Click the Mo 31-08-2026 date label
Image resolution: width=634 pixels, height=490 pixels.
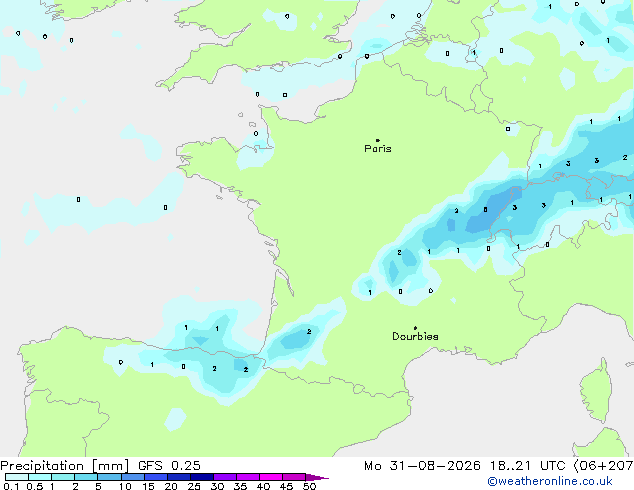[422, 466]
